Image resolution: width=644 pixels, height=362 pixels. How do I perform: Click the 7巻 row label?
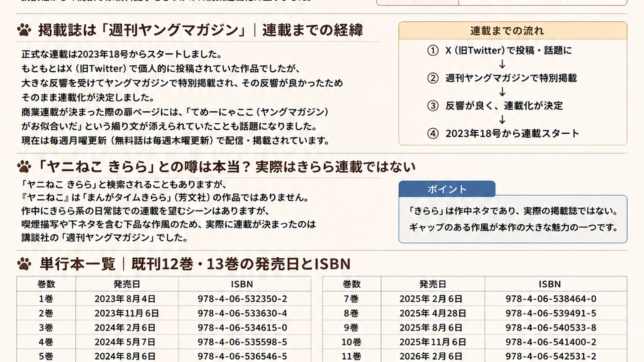[351, 299]
